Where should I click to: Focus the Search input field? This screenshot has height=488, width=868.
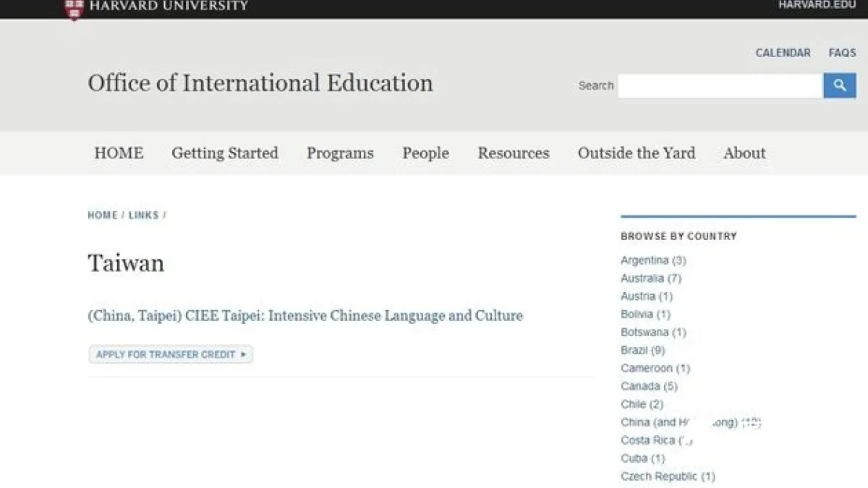(720, 85)
